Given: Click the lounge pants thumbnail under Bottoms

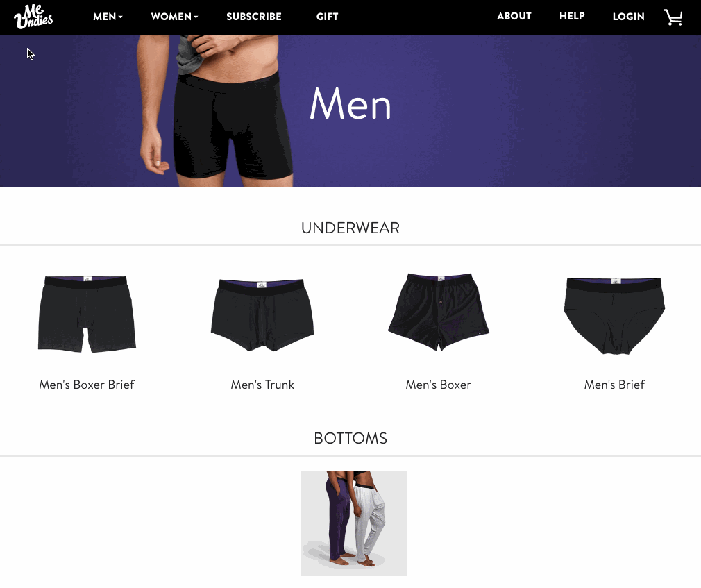Looking at the screenshot, I should tap(354, 523).
